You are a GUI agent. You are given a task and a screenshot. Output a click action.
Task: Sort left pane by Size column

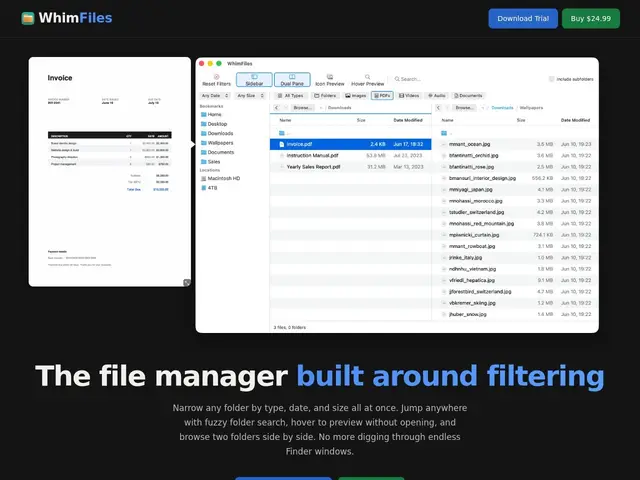click(x=361, y=120)
